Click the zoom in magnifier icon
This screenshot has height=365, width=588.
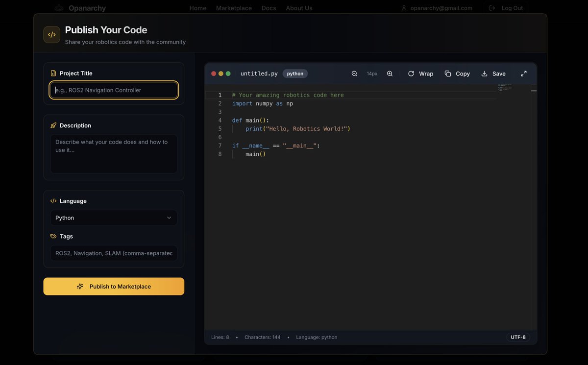[x=390, y=73]
